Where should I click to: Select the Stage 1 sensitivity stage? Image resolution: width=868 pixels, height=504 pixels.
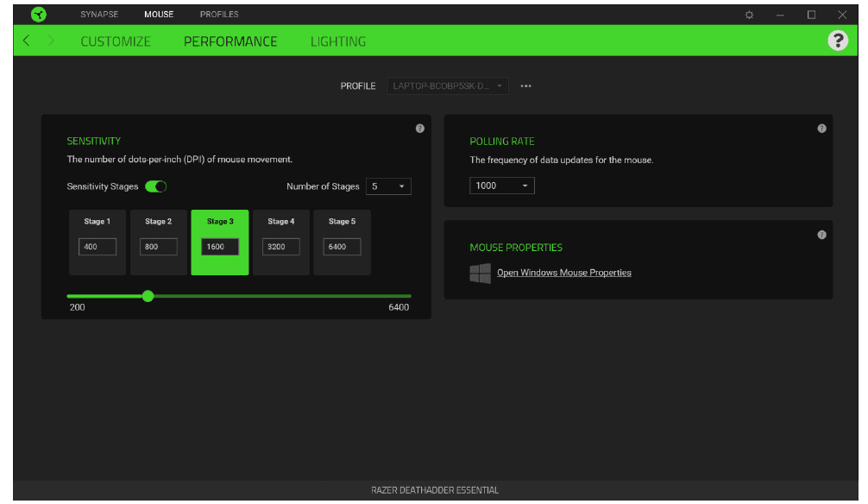97,242
